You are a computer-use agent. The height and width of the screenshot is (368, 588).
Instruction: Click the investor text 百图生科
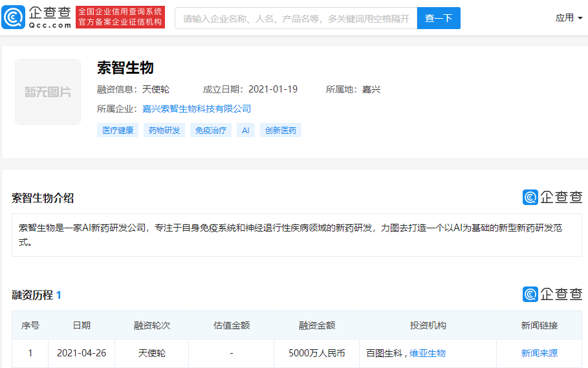(384, 353)
